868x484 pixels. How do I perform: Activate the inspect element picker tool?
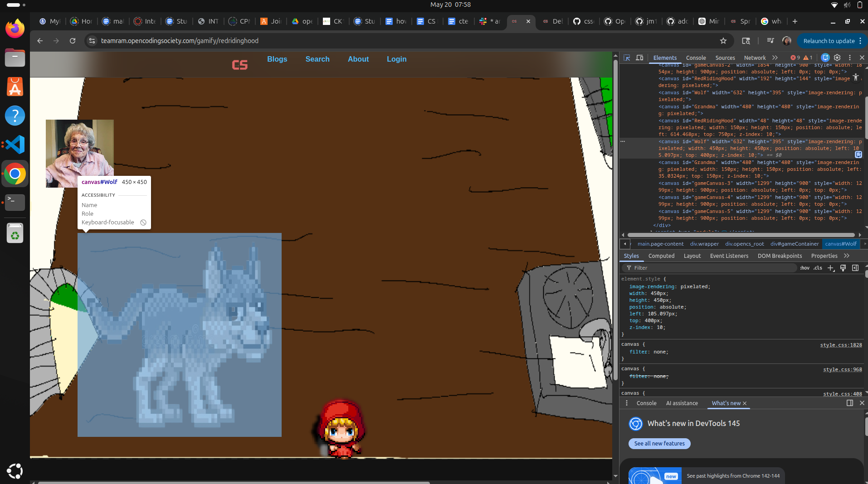[627, 58]
